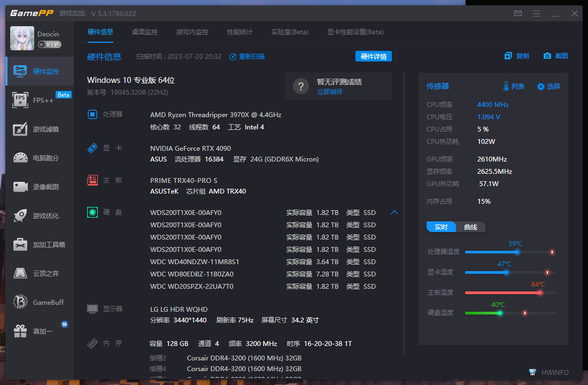Image resolution: width=588 pixels, height=385 pixels.
Task: Click the CPU频率 value 4400 MHz
Action: [493, 105]
